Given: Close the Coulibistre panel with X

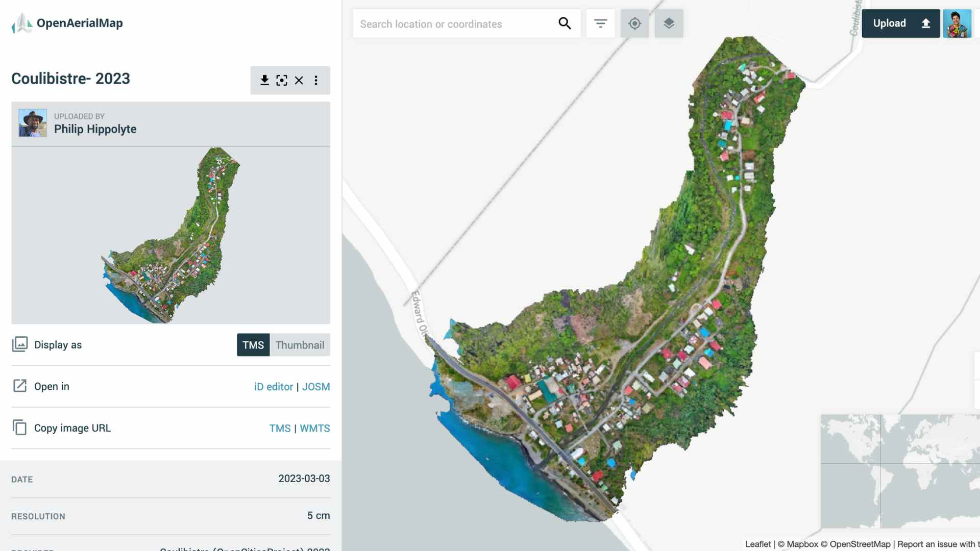Looking at the screenshot, I should [x=298, y=80].
